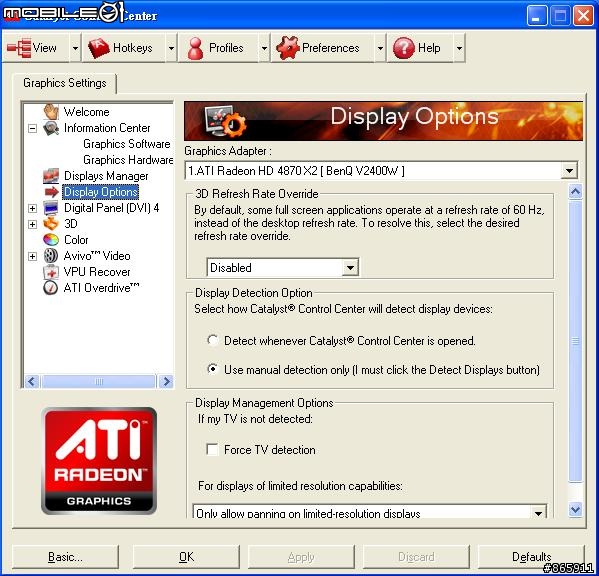
Task: Open the limited-resolution displays dropdown
Action: [538, 513]
